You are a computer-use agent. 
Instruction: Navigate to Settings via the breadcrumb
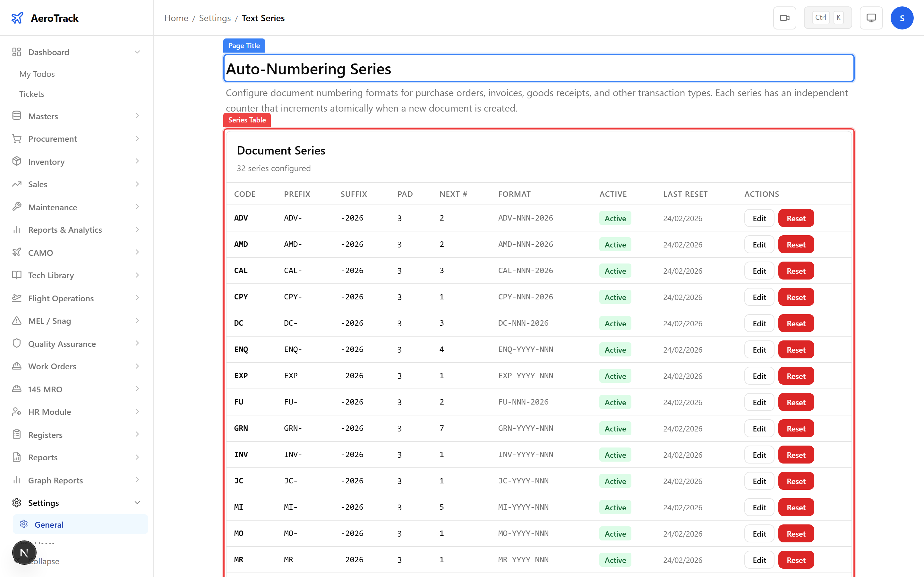[x=215, y=18]
